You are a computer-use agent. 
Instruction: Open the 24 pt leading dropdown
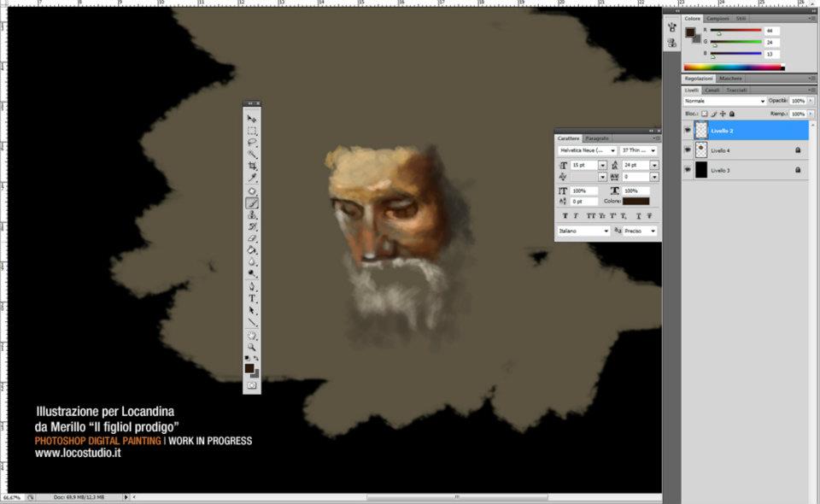pos(654,165)
